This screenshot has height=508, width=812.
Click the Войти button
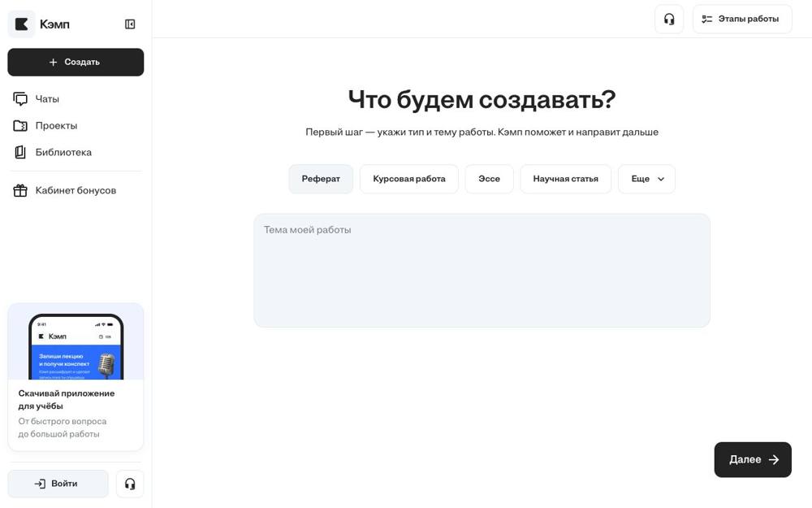click(x=58, y=484)
